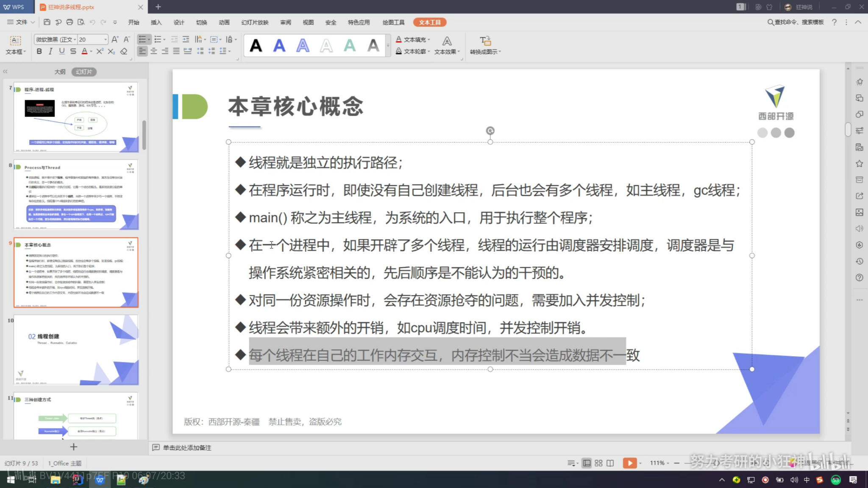
Task: Select slide 8 Process与Thread thumbnail
Action: 76,195
